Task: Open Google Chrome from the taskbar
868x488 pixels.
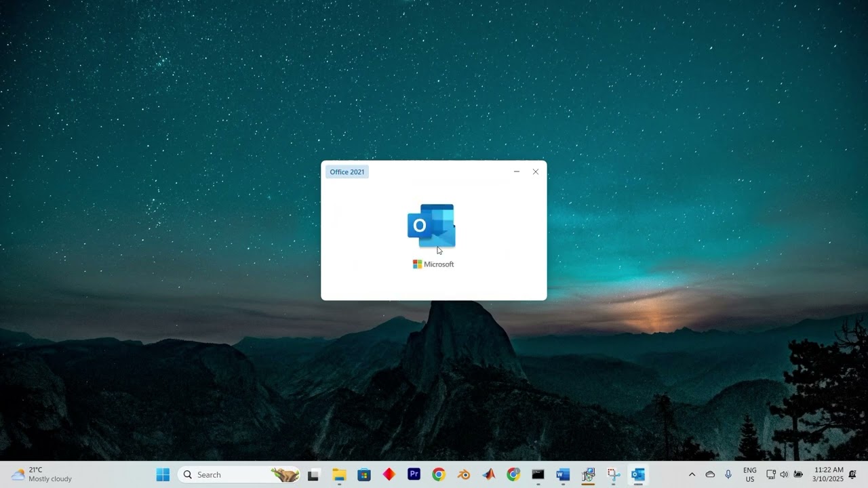Action: pos(439,474)
